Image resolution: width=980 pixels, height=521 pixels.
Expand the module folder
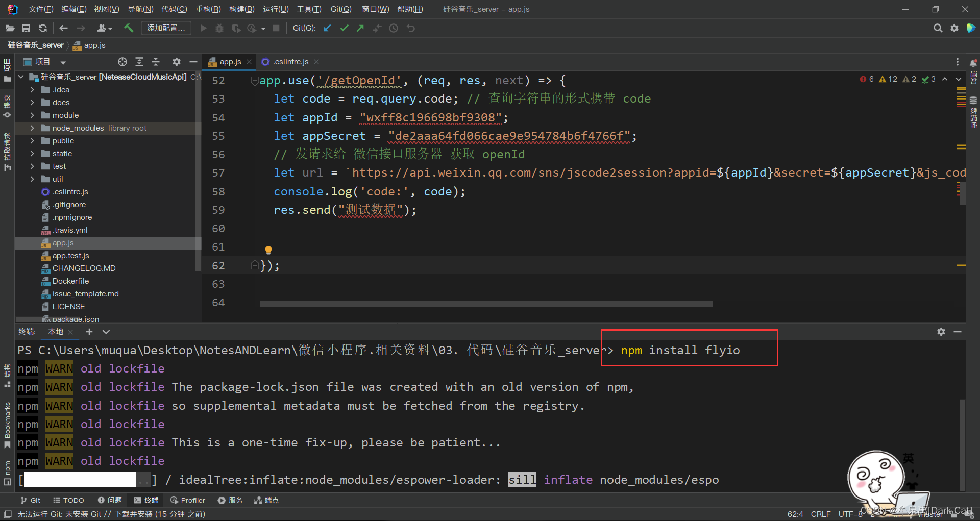[32, 115]
